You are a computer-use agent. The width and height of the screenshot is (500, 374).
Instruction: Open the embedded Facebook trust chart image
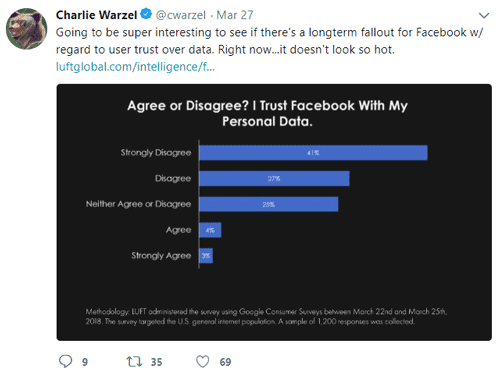pos(274,212)
